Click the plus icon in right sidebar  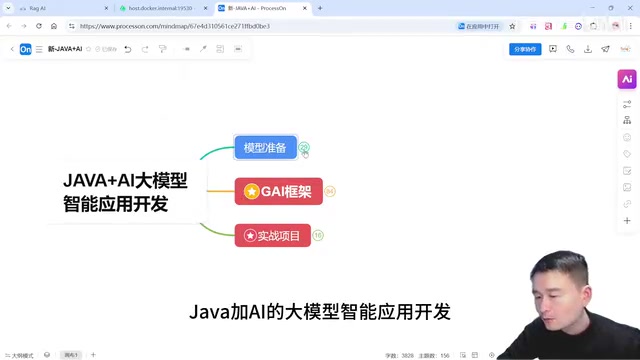click(627, 220)
